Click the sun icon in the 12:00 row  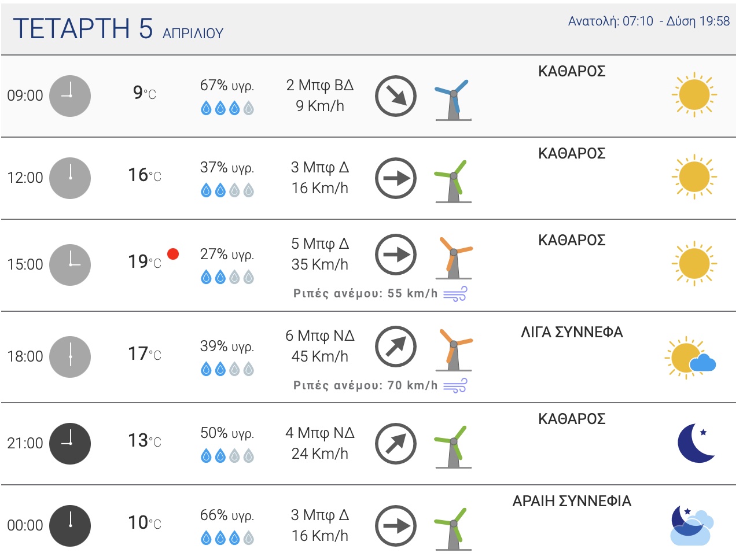tap(694, 177)
